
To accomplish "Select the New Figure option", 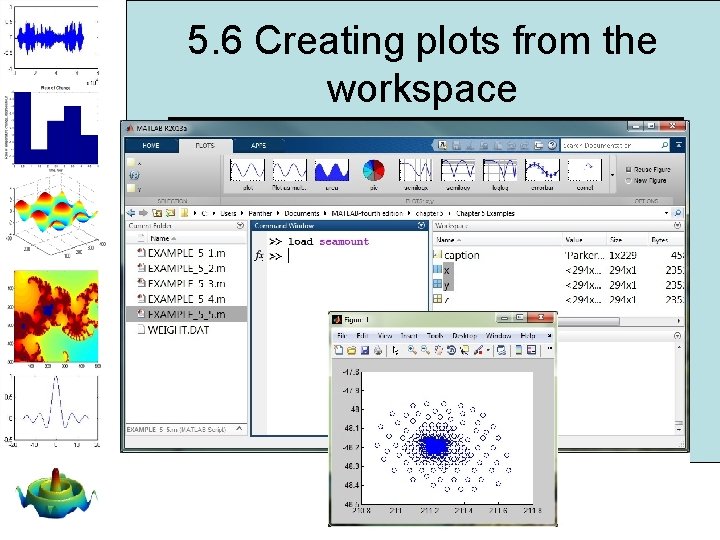I will pyautogui.click(x=646, y=181).
